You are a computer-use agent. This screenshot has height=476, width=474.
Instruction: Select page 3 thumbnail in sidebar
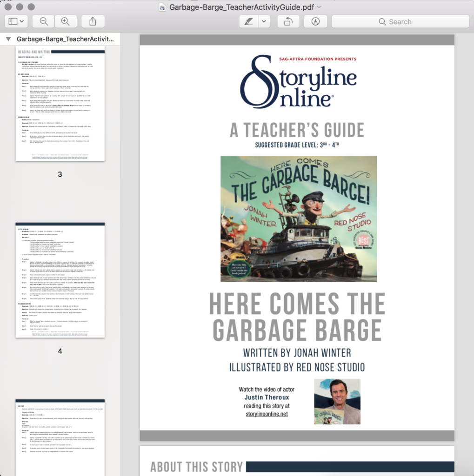[x=60, y=103]
